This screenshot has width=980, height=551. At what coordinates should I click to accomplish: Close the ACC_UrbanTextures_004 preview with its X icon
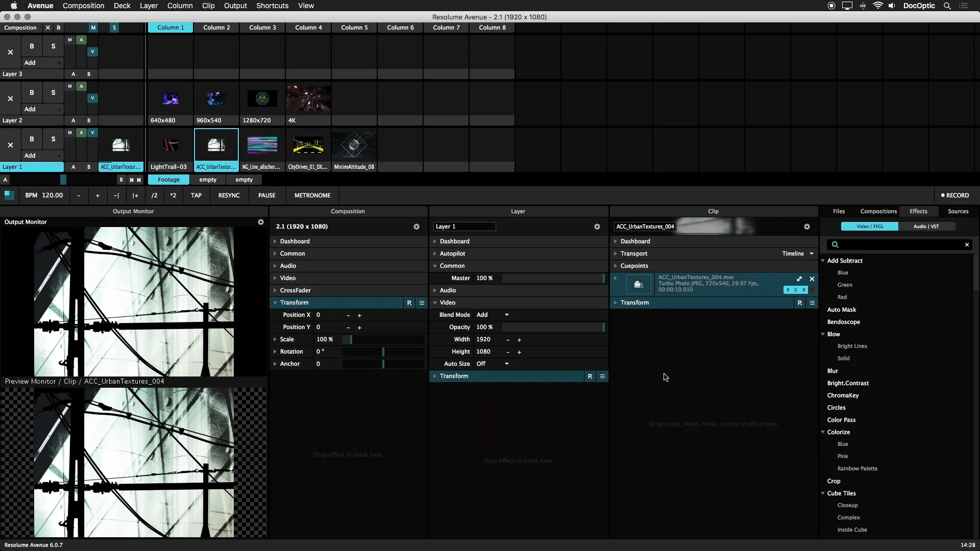pyautogui.click(x=812, y=279)
